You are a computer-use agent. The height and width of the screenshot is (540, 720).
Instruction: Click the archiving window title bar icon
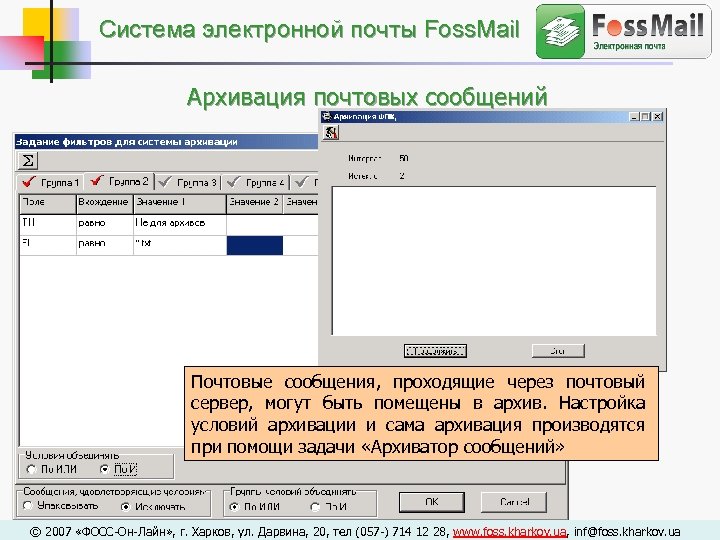(326, 117)
